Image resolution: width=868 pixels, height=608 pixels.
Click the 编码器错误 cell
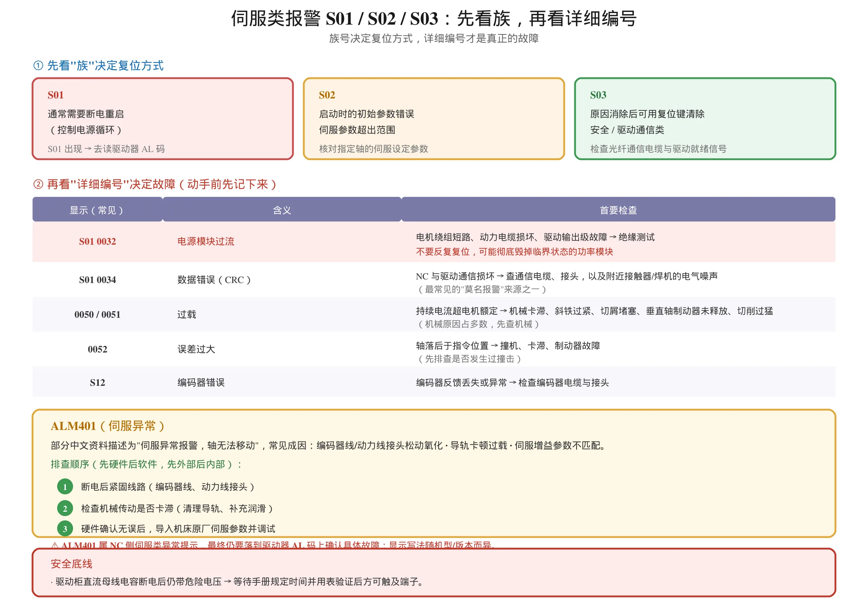click(x=201, y=383)
